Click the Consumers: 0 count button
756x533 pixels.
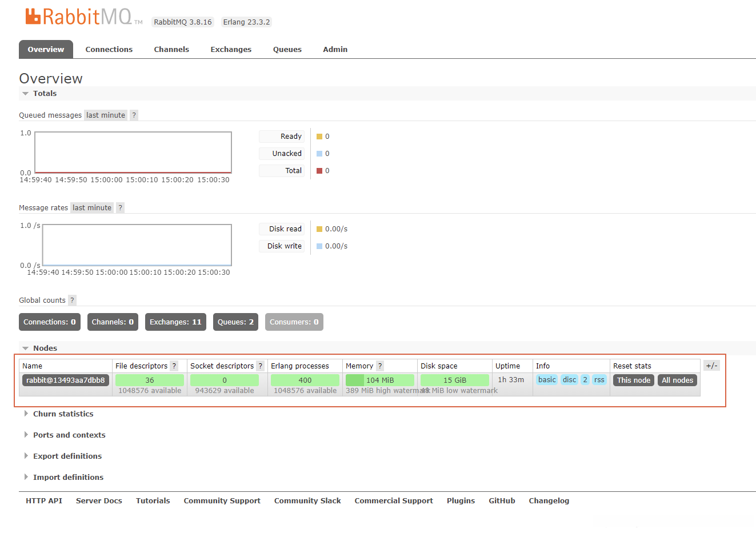pyautogui.click(x=294, y=322)
